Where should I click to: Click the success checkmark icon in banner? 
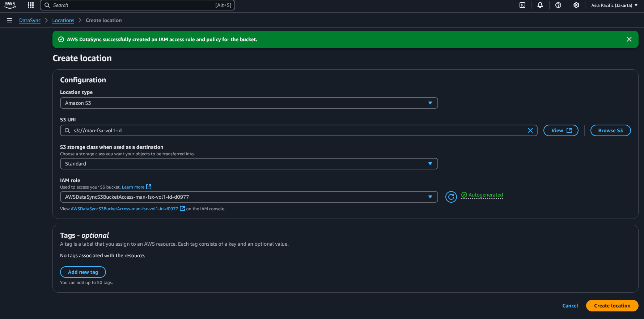pos(61,39)
